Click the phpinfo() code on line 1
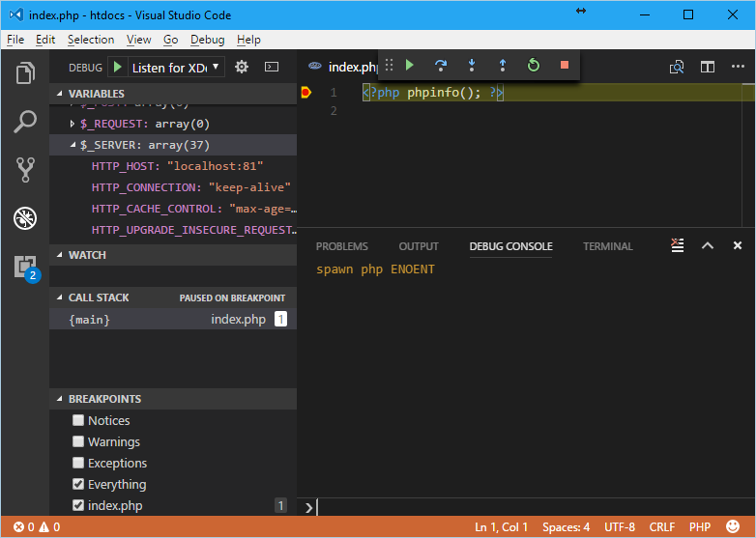 tap(444, 92)
